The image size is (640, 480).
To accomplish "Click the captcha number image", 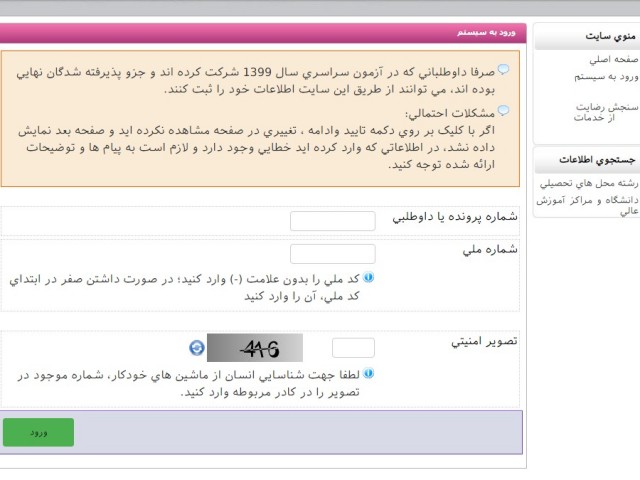I will tap(254, 348).
